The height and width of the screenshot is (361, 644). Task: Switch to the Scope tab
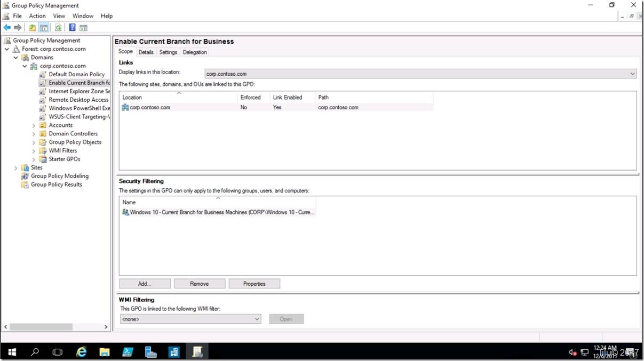coord(125,52)
